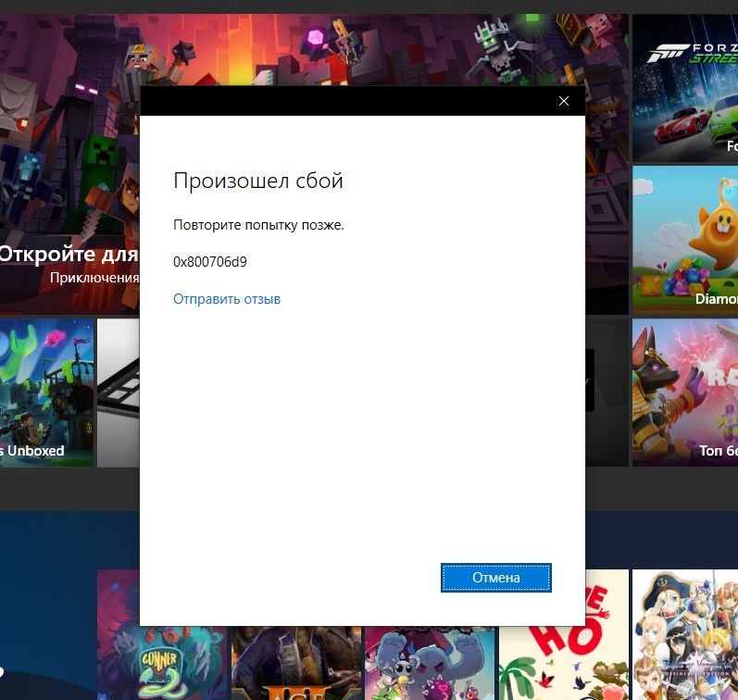Click the Повторите попытку позже message
Screen dimensions: 738x700
258,225
